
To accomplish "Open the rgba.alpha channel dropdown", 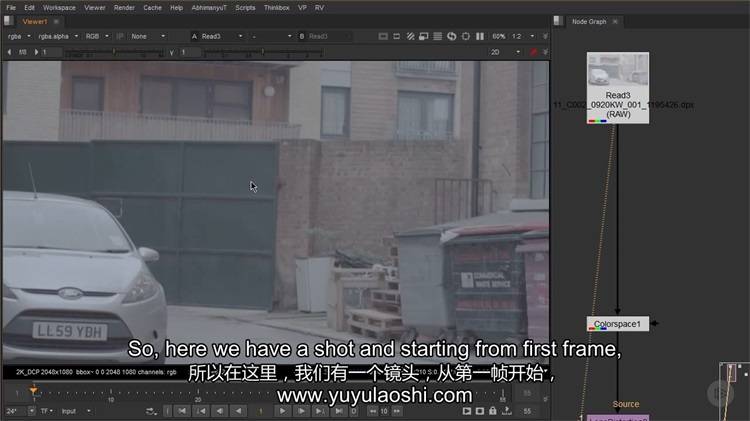I will pyautogui.click(x=58, y=36).
